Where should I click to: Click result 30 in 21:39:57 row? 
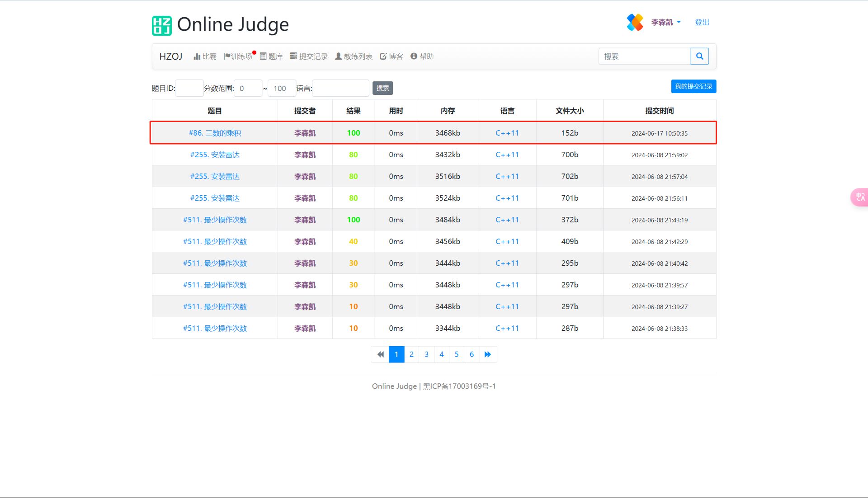click(354, 285)
